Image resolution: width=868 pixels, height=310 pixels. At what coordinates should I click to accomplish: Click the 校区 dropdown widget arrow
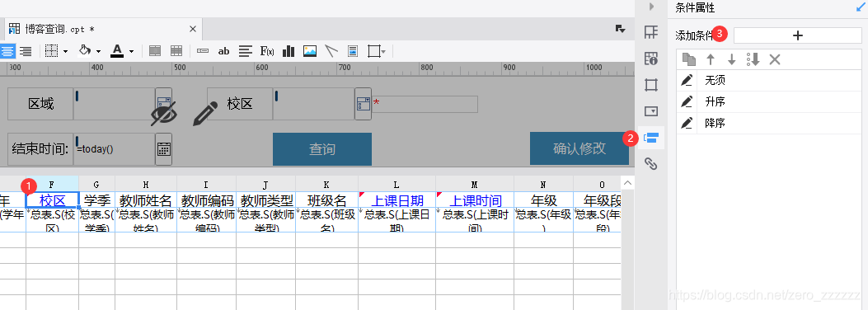364,104
